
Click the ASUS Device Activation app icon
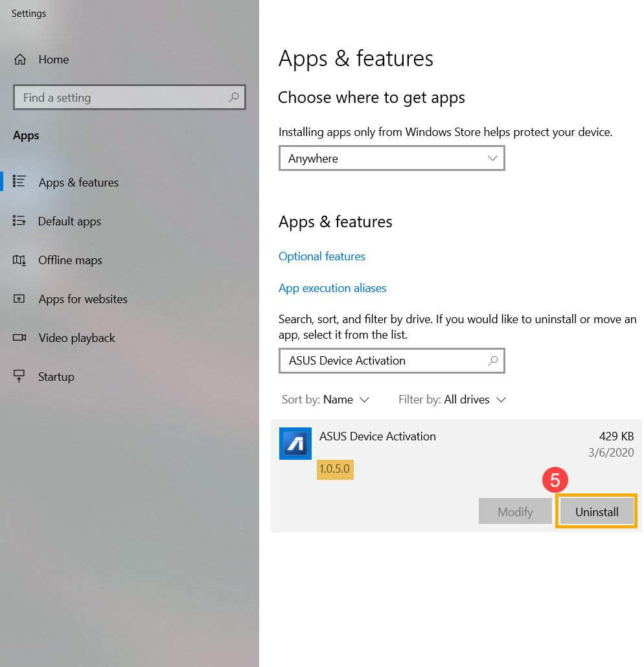point(295,444)
